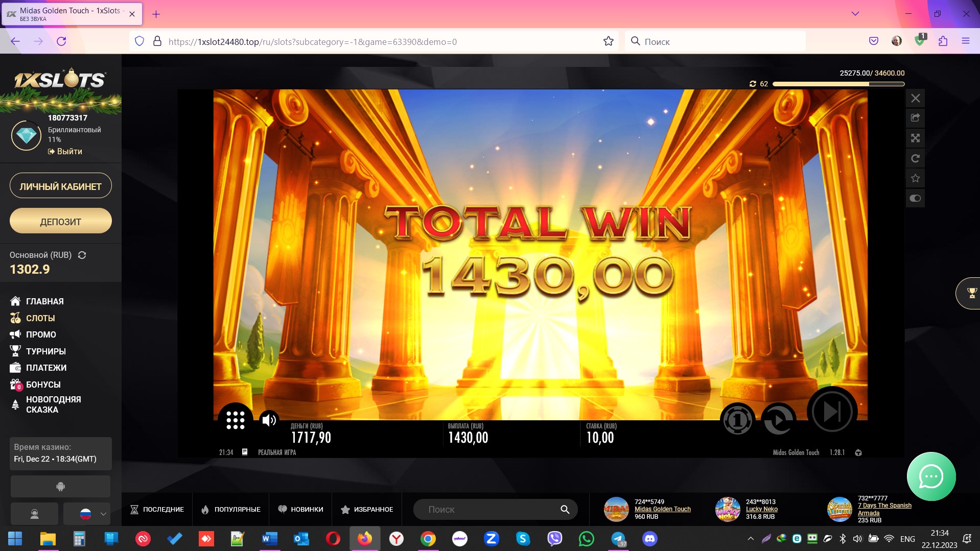Open the coin bet selector button
This screenshot has width=980, height=551.
point(737,420)
